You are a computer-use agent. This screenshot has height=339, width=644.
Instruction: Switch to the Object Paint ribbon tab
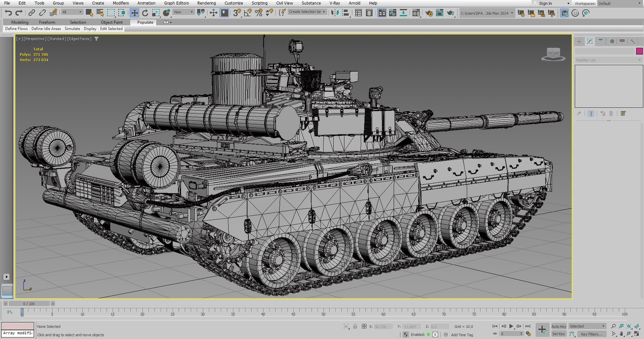point(112,22)
